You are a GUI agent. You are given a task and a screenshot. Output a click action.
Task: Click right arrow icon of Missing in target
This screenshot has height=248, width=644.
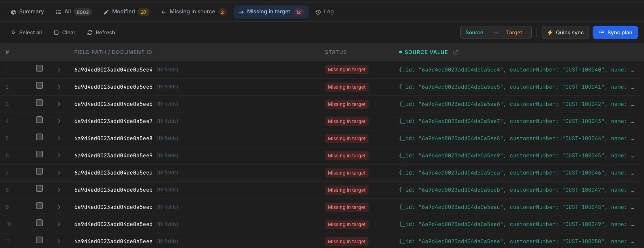pyautogui.click(x=241, y=12)
